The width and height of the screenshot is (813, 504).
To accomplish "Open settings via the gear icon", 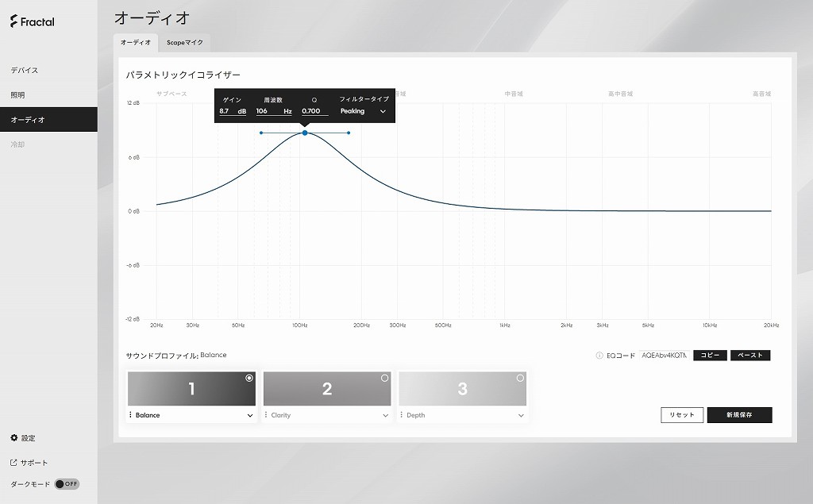I will click(x=14, y=437).
